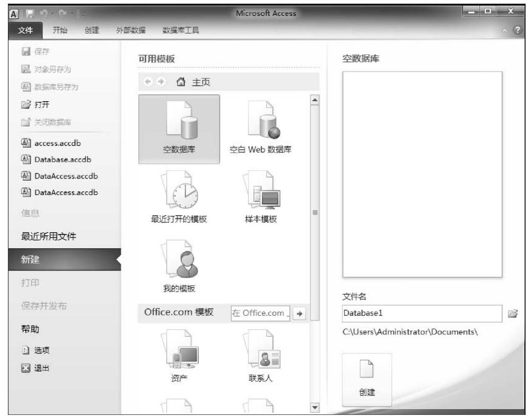Open recent file Database.accdb
The height and width of the screenshot is (418, 532).
[56, 159]
